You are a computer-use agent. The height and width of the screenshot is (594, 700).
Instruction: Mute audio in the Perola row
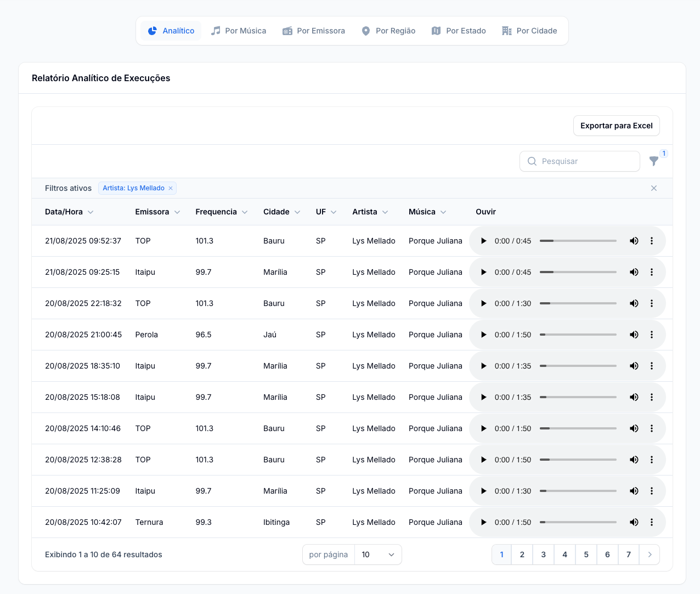pos(634,335)
